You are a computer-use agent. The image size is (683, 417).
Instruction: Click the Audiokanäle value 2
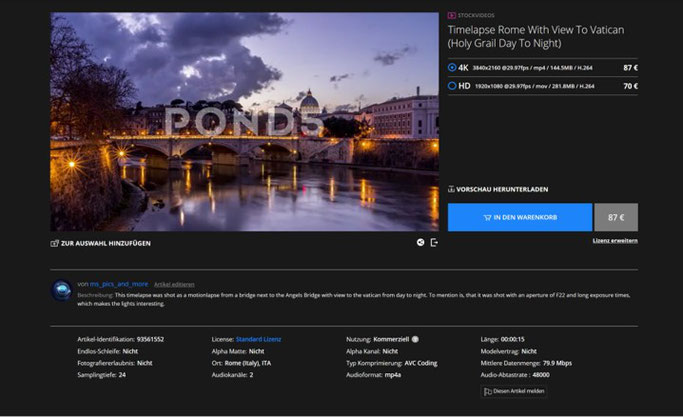pyautogui.click(x=251, y=375)
